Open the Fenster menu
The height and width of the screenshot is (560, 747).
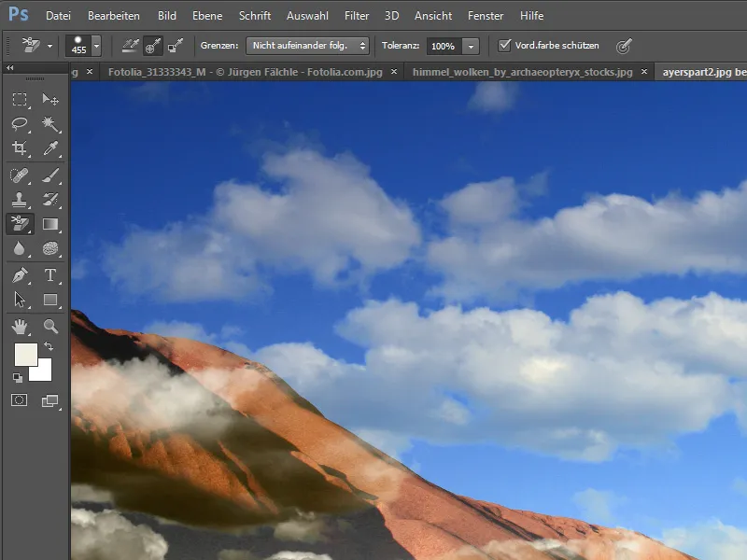click(486, 16)
